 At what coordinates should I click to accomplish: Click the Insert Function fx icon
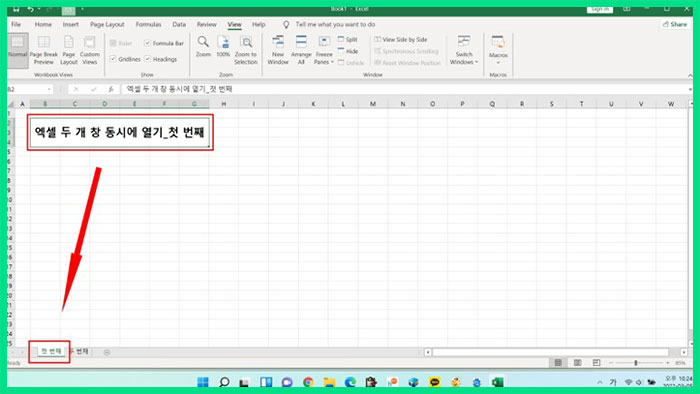pyautogui.click(x=111, y=89)
